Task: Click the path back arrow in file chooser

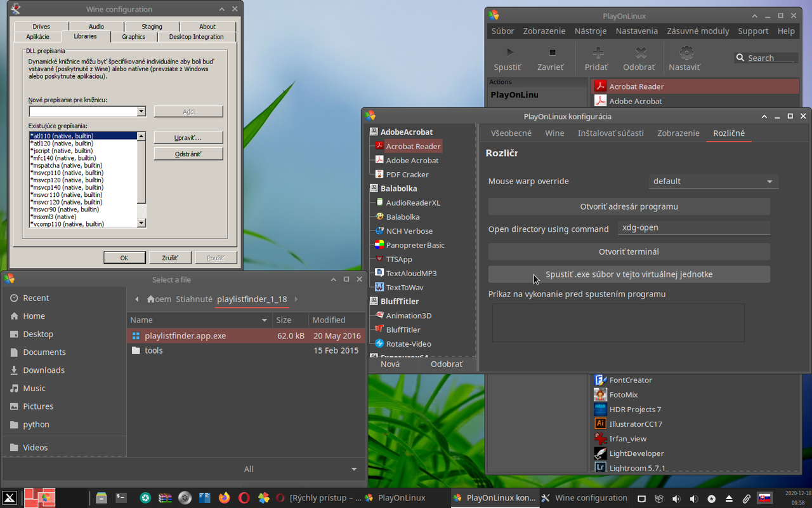Action: pos(136,299)
